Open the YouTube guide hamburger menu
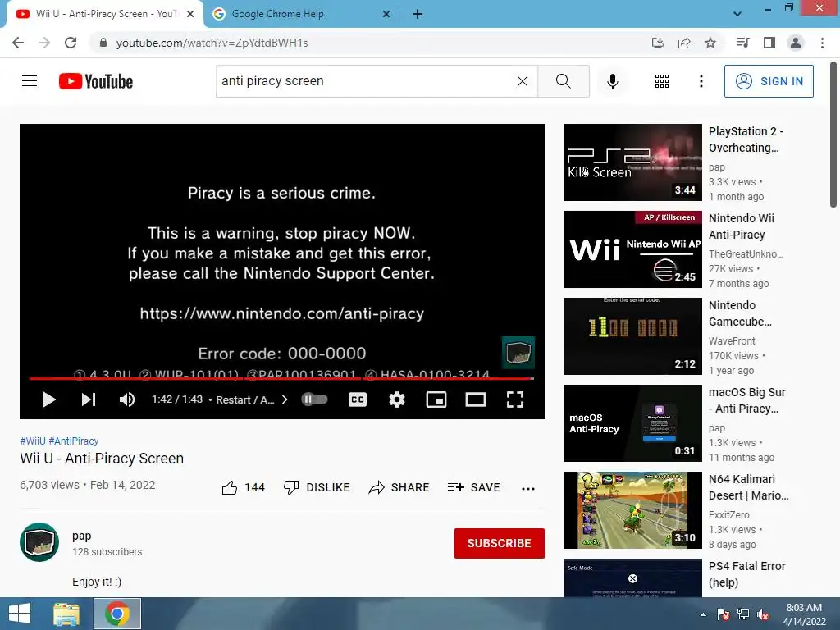Image resolution: width=840 pixels, height=630 pixels. (30, 81)
